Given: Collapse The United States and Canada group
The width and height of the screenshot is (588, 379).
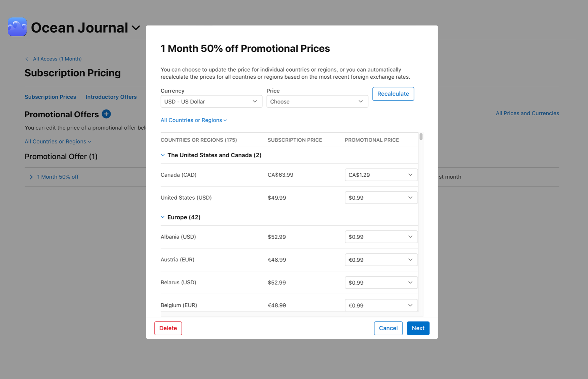Looking at the screenshot, I should [163, 155].
